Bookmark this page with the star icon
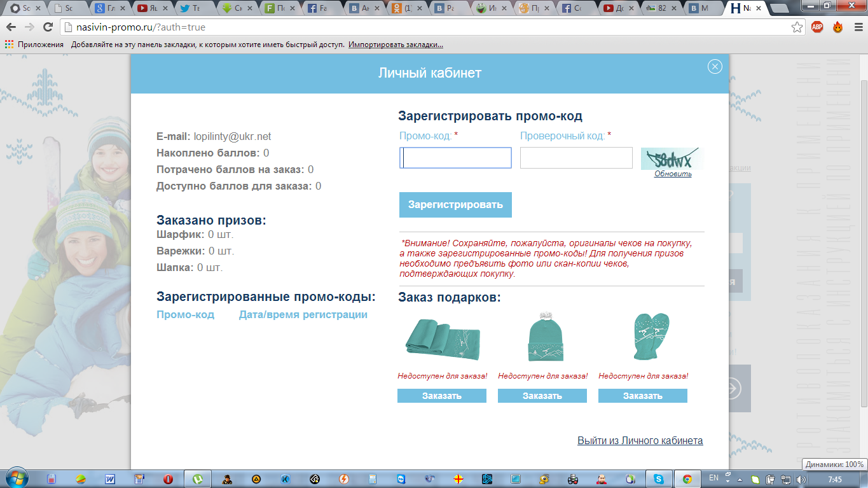 click(797, 27)
